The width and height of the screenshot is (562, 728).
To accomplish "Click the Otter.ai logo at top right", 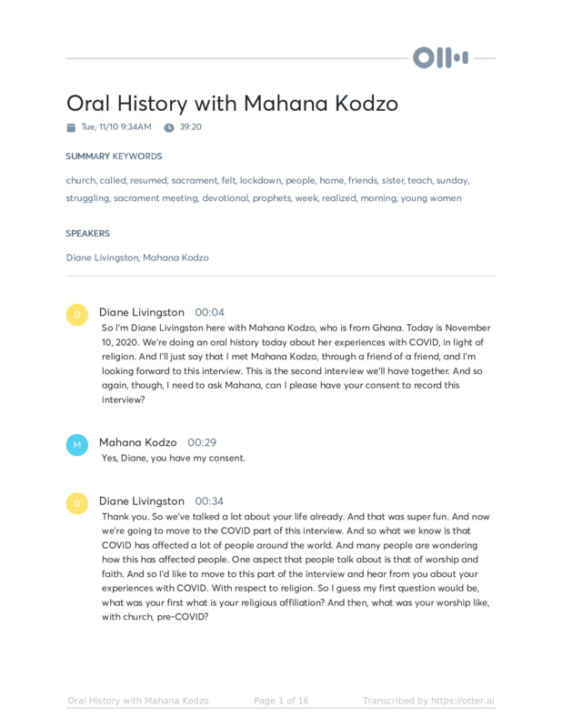I will coord(441,58).
